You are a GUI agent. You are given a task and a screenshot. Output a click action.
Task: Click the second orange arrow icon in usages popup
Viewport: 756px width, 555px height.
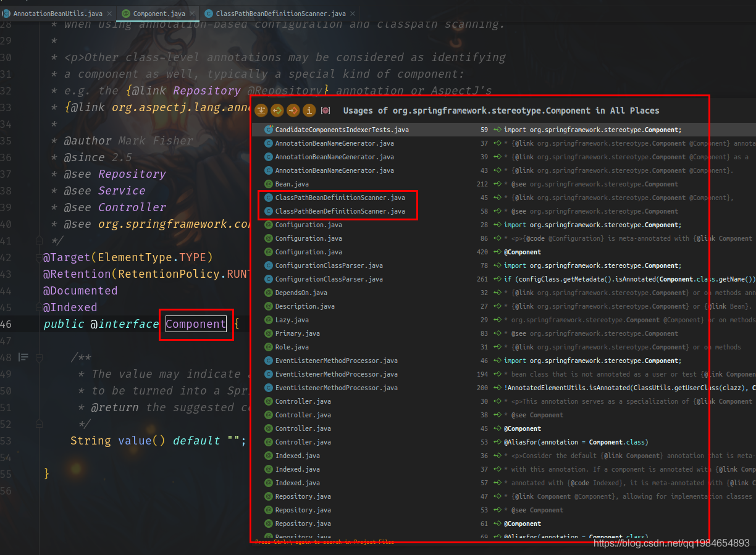[277, 111]
